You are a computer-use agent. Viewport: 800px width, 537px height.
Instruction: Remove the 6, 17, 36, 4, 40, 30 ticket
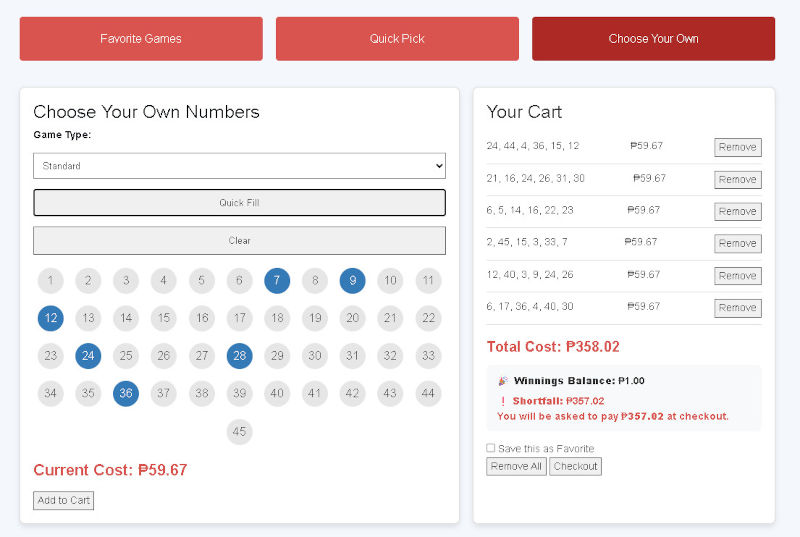point(737,308)
